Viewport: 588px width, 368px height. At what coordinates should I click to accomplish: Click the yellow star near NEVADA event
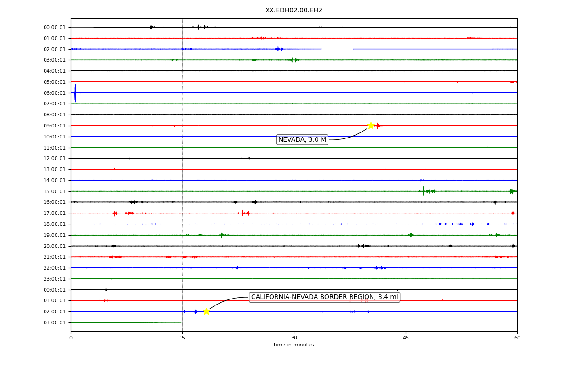[x=371, y=126]
